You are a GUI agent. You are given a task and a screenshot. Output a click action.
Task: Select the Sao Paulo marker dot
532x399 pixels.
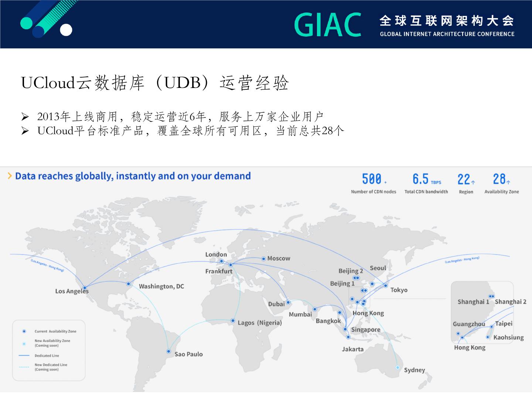(x=168, y=351)
